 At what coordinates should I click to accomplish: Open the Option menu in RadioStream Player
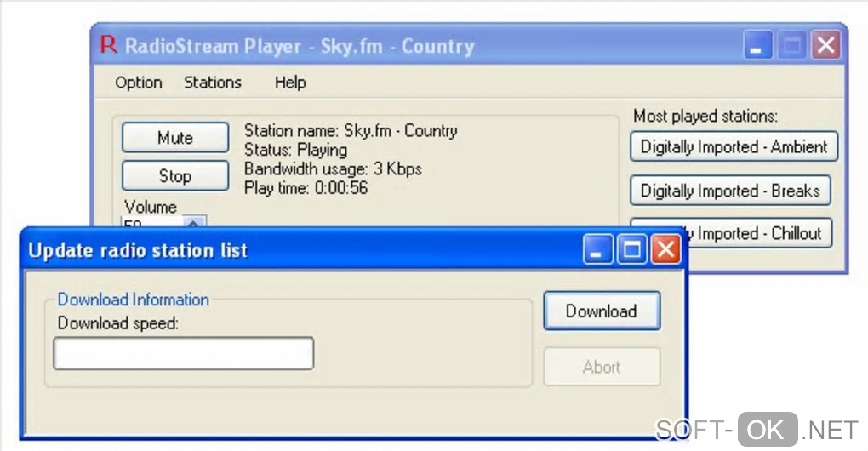(x=139, y=83)
